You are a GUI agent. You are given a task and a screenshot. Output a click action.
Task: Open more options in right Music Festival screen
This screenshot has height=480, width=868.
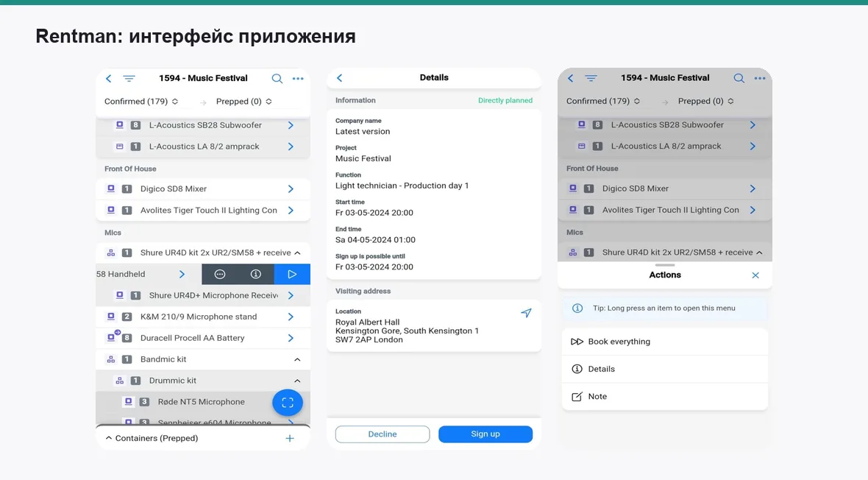[x=759, y=78]
